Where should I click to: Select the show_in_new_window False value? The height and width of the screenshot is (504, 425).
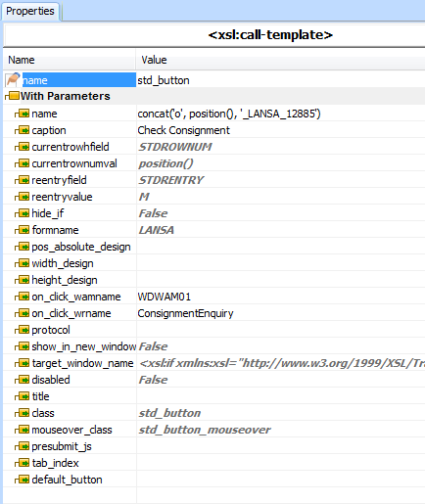[x=153, y=346]
